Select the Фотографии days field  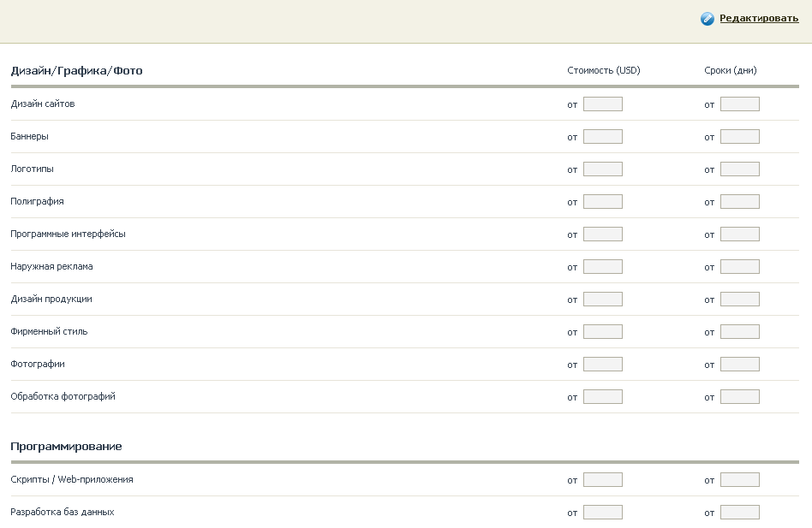coord(740,365)
